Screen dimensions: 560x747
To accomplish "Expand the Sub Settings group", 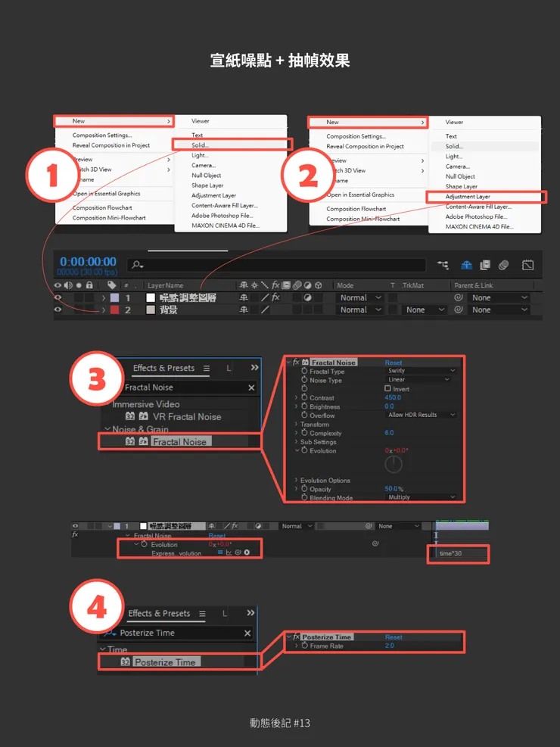I will point(296,442).
